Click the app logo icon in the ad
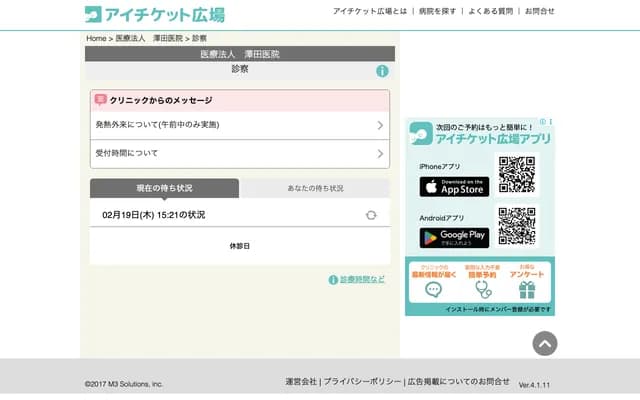Screen dimensions: 640x400 coord(421,133)
